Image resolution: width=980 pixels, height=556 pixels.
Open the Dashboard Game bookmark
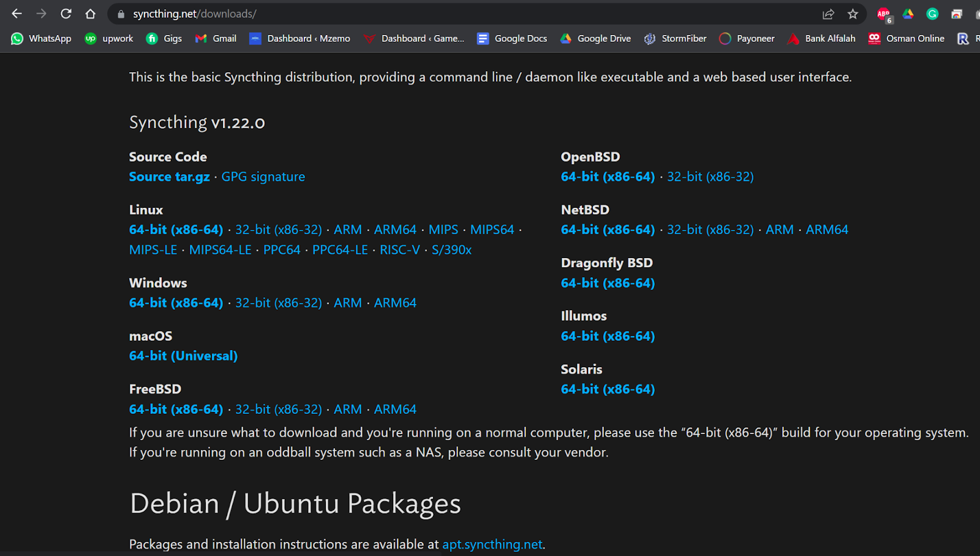tap(414, 39)
